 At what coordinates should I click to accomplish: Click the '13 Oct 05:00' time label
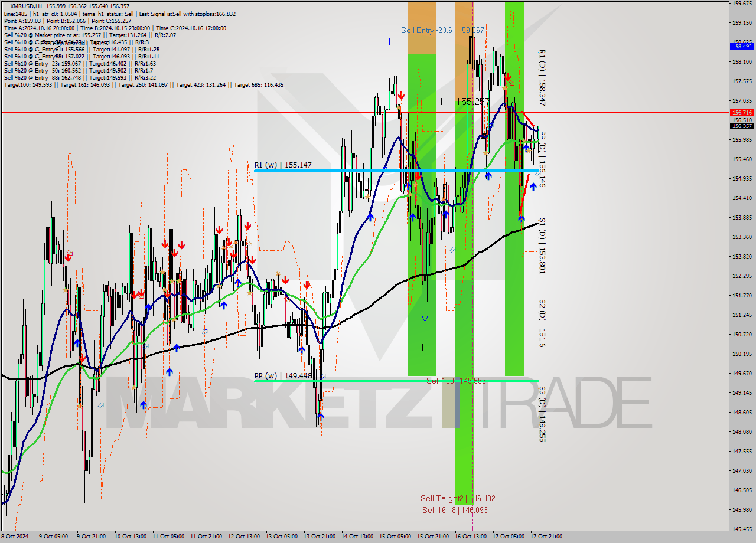tap(282, 537)
